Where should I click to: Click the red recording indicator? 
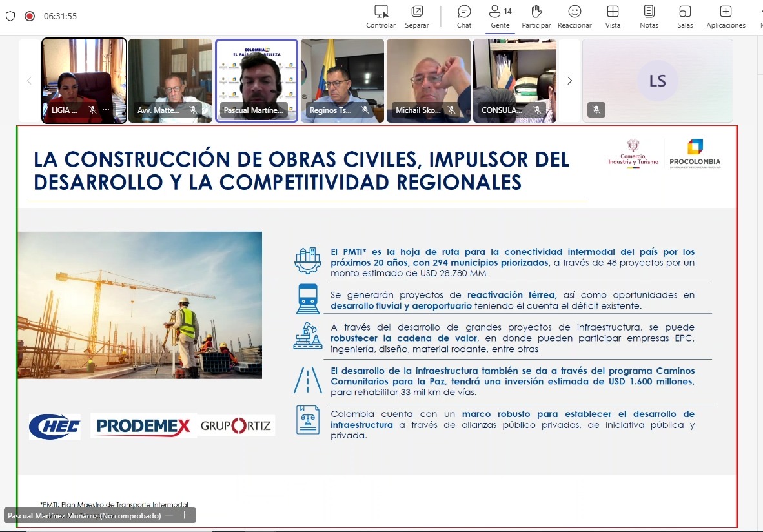point(30,16)
